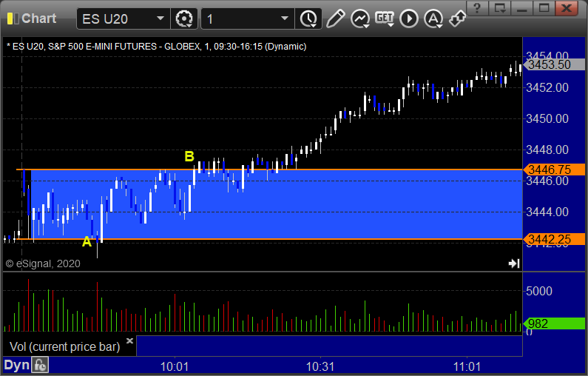Select the drawing pencil tool
588x376 pixels.
pyautogui.click(x=335, y=19)
